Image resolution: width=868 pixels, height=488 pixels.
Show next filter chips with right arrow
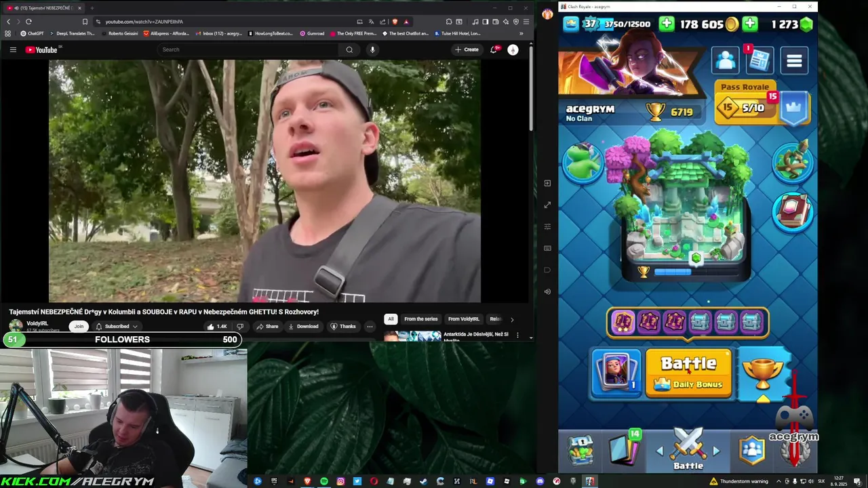512,319
